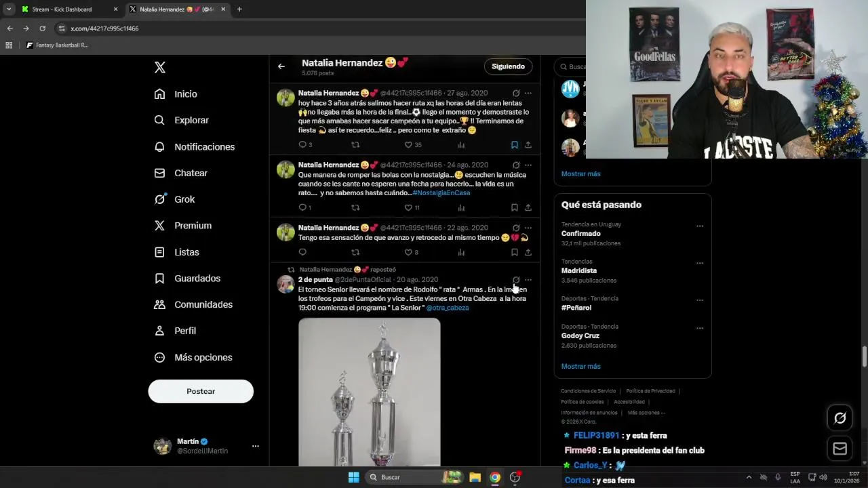Click the browser address bar

[319, 28]
